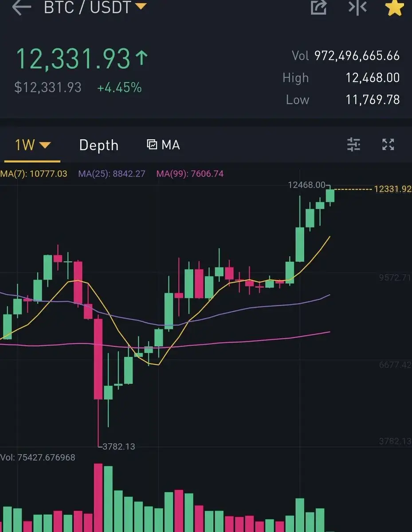Click the price 12,331.93 in green

(74, 59)
